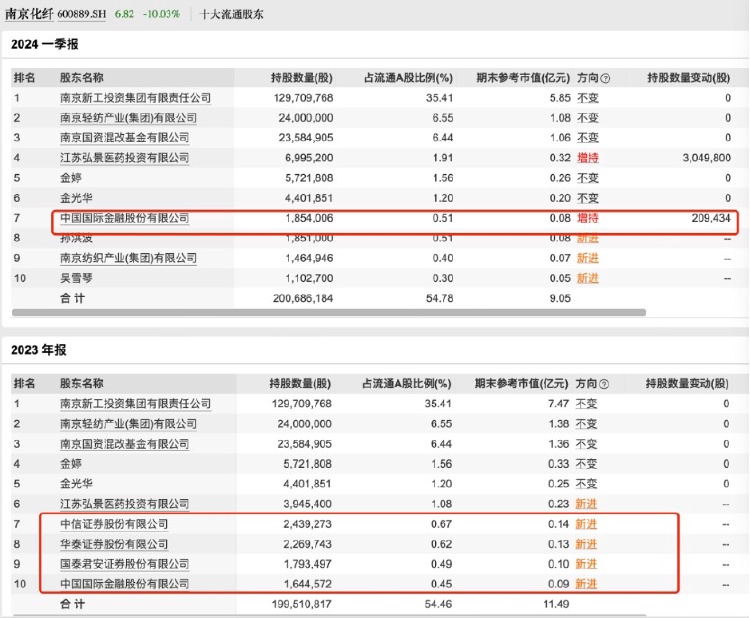Click 新进 in 国泰君安证券 row
The image size is (750, 618).
point(586,564)
